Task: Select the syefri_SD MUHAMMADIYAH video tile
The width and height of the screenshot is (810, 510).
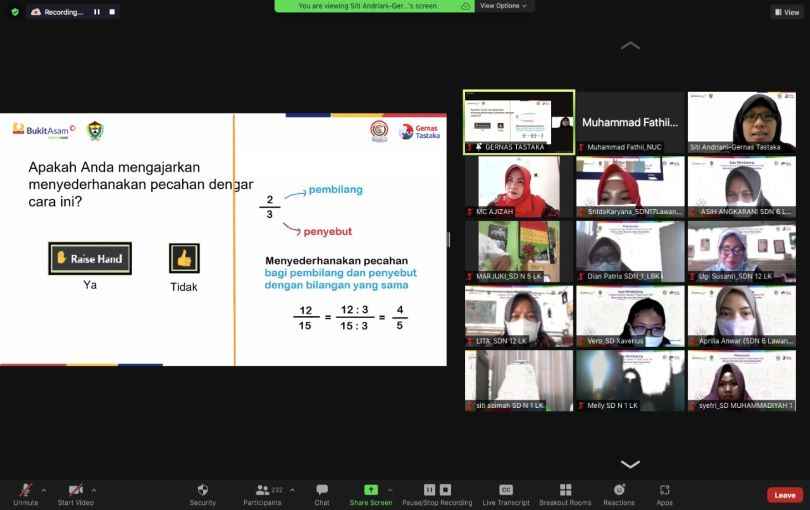Action: pos(742,381)
